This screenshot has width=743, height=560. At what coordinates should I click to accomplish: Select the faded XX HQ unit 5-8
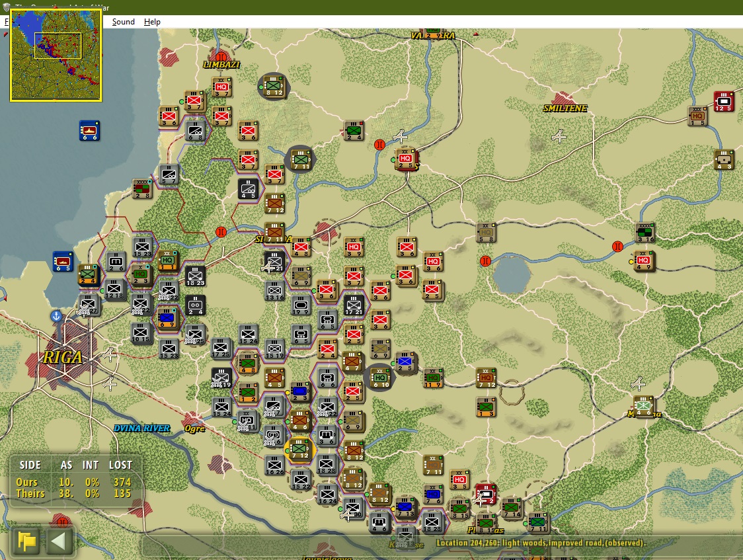(x=486, y=232)
